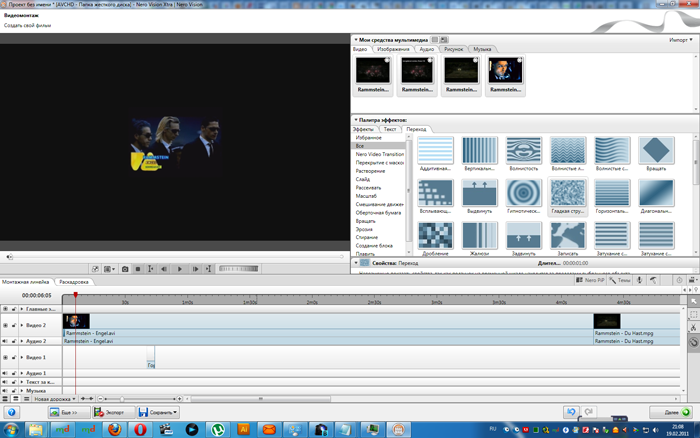Image resolution: width=700 pixels, height=438 pixels.
Task: Expand the Аудио 2 track
Action: (x=22, y=341)
